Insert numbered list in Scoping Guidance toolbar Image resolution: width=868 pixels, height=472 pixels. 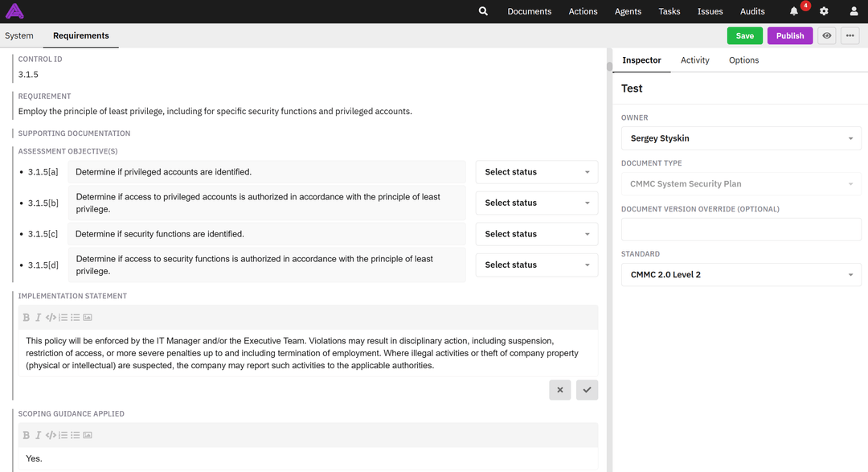tap(63, 435)
